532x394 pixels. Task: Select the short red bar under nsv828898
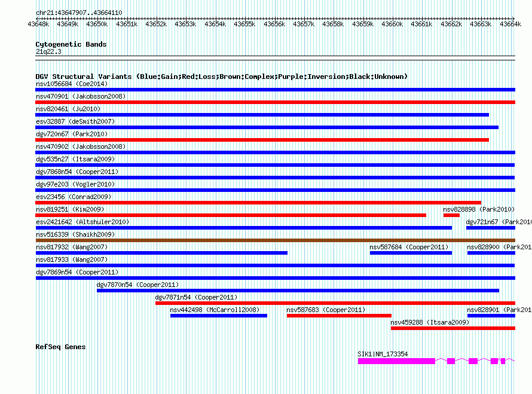pyautogui.click(x=451, y=215)
